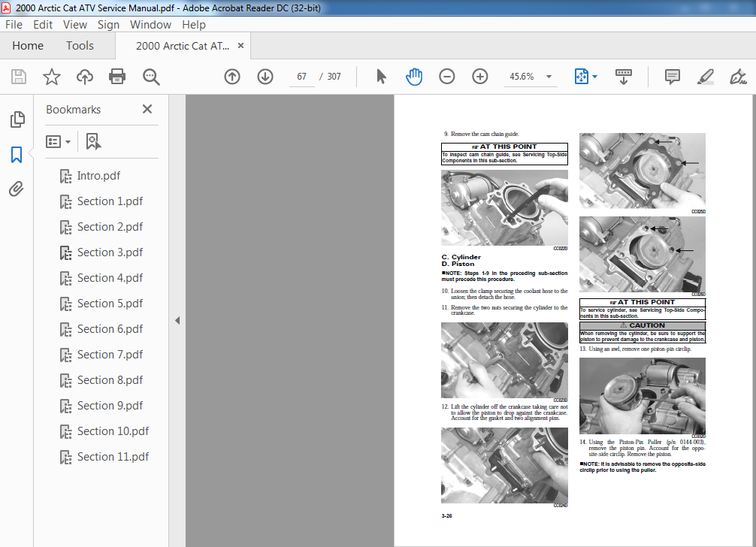Open fit page options dropdown arrow
756x547 pixels.
(x=595, y=77)
